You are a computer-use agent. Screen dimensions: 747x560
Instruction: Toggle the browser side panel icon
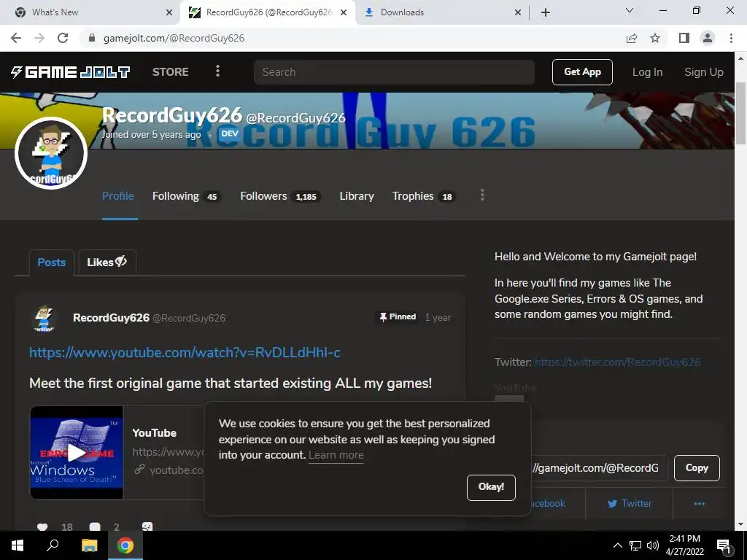(684, 38)
